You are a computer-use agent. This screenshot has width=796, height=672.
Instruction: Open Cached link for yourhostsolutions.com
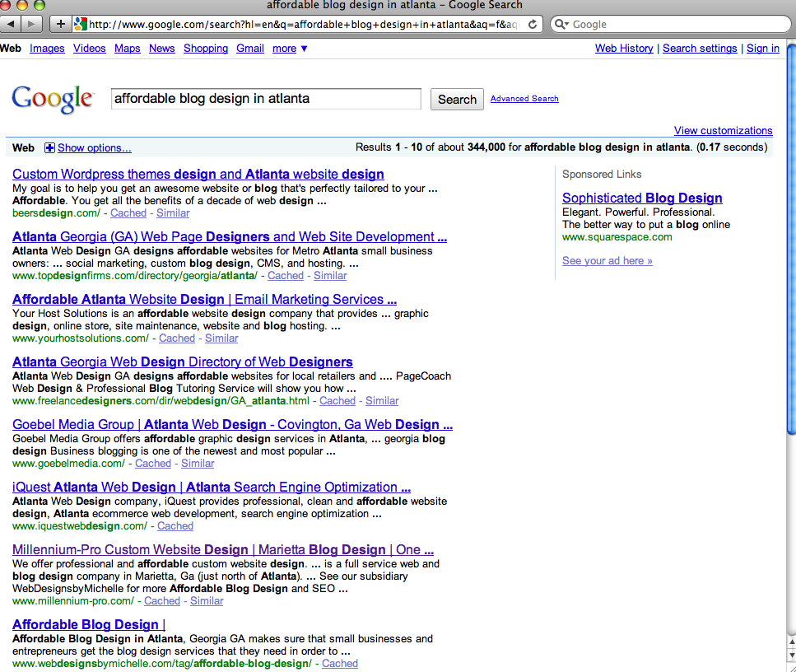click(x=177, y=338)
